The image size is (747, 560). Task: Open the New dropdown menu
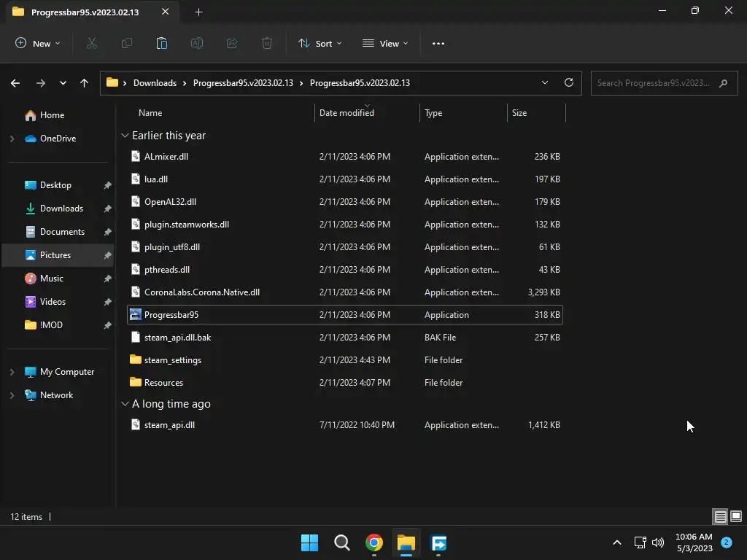[38, 43]
